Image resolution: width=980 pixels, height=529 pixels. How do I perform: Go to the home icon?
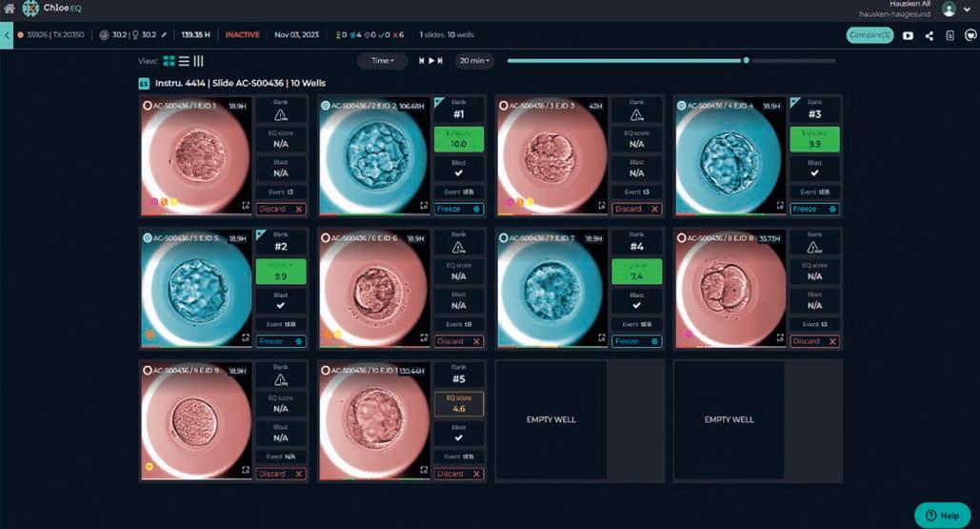9,9
